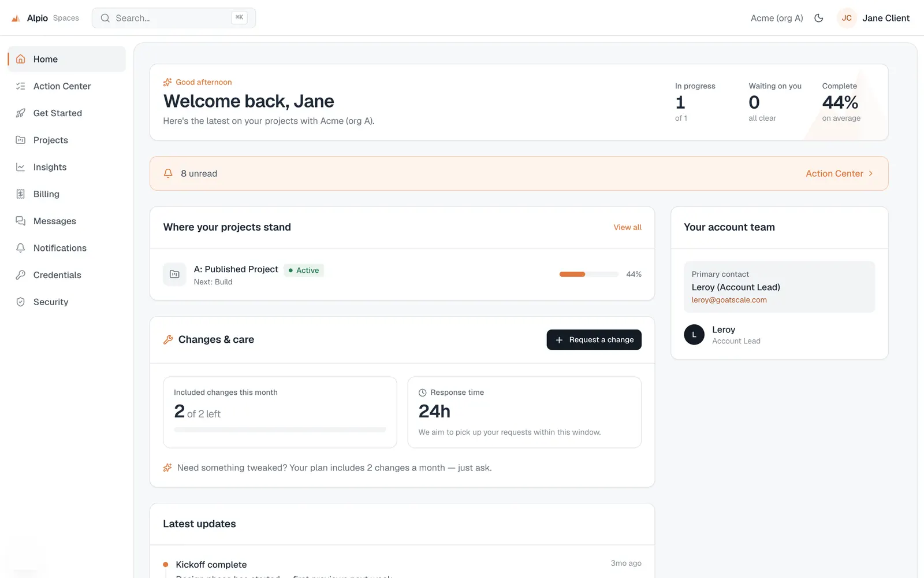Screen dimensions: 924x578
Task: Navigate to the Projects page
Action: click(66, 140)
